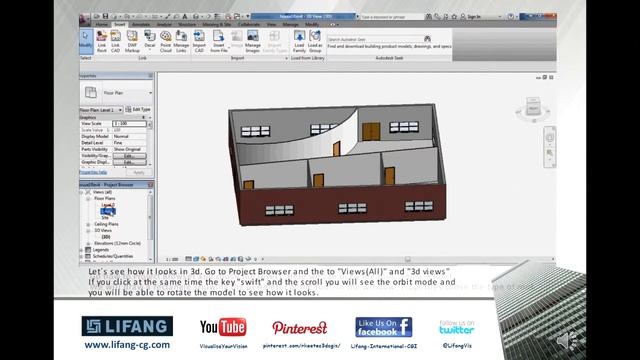
Task: Select the Modify tool in the ribbon
Action: [86, 41]
